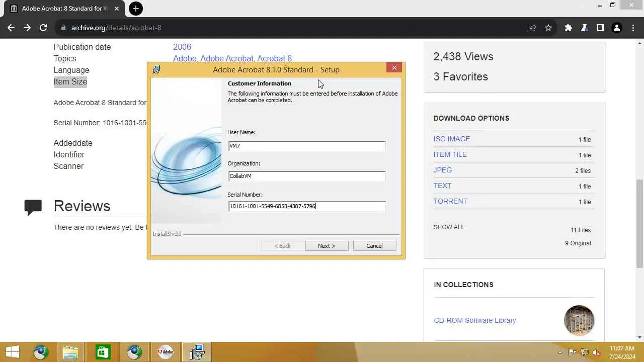This screenshot has width=644, height=362.
Task: Open the Windows Start button
Action: pyautogui.click(x=12, y=352)
